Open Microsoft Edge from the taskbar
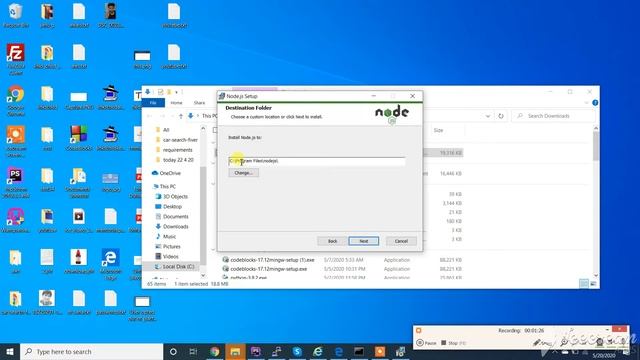The image size is (640, 360). (338, 351)
